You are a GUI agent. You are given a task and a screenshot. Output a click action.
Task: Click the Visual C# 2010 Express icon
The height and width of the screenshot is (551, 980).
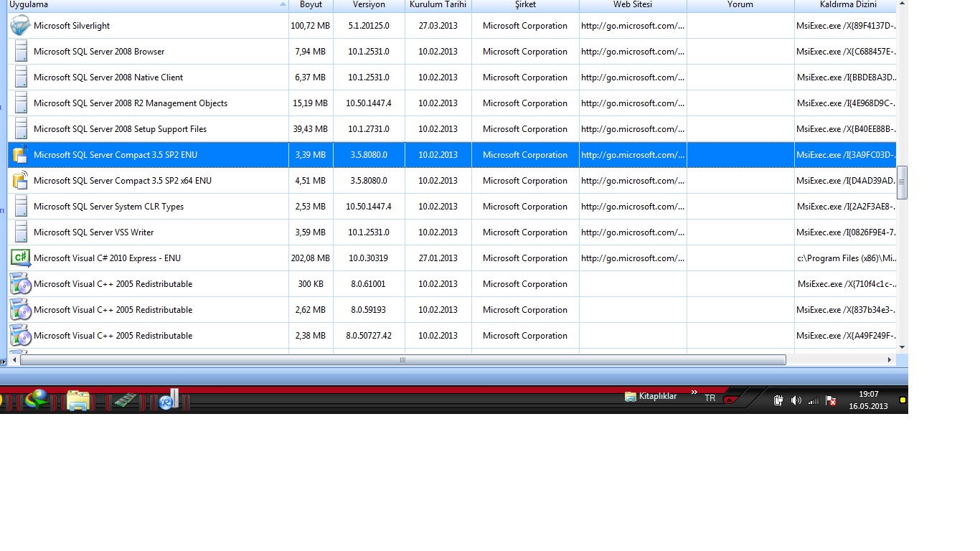pos(20,258)
